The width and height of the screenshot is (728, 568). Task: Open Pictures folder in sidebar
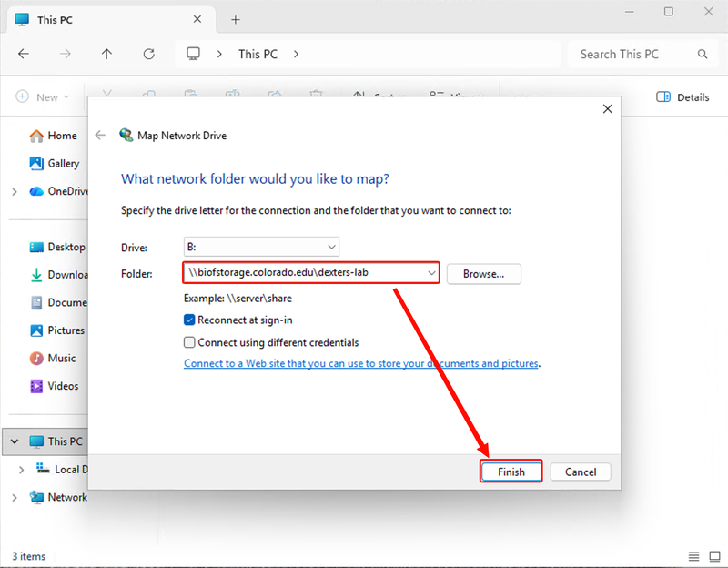57,330
